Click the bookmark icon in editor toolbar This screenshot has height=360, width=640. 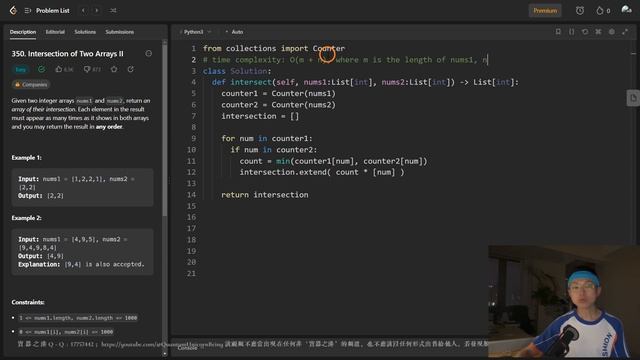pos(558,31)
